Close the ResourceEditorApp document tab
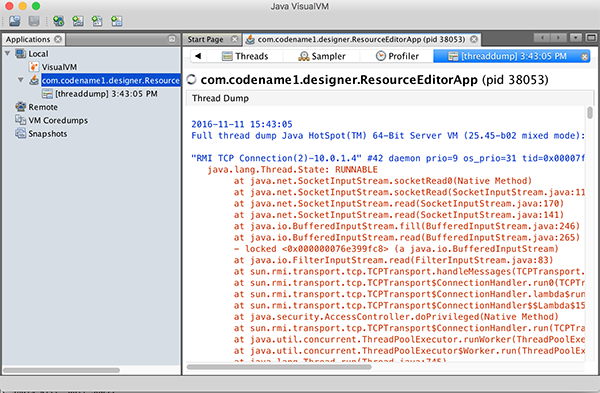 (x=474, y=39)
